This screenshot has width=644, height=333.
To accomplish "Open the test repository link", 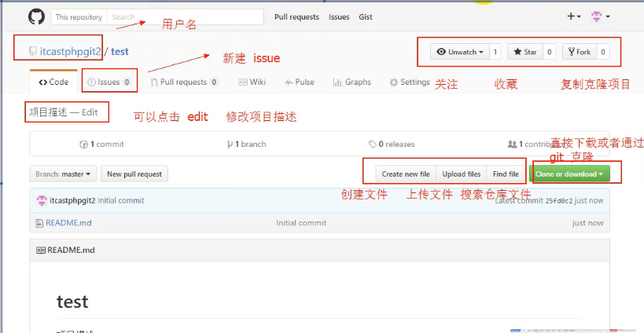I will [x=120, y=51].
